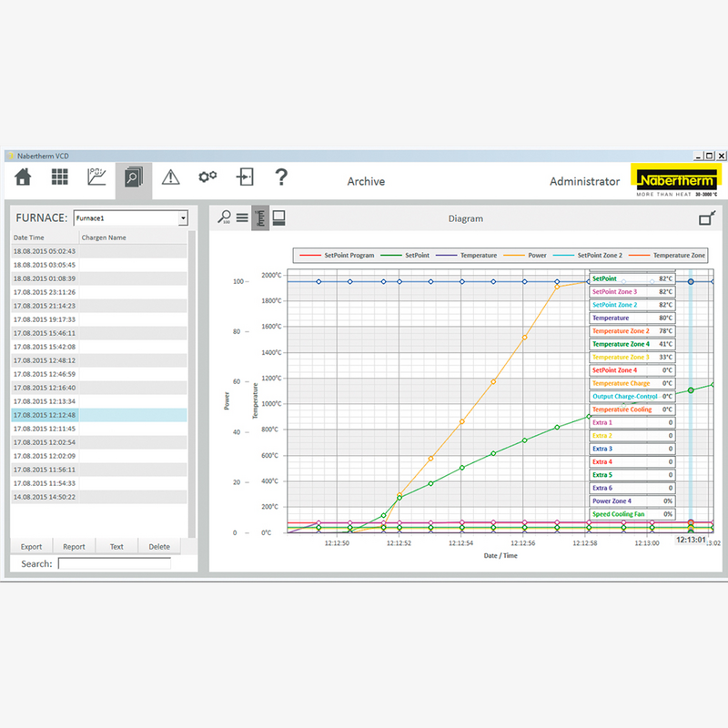Toggle the diagram display panel icon
Image resolution: width=728 pixels, height=728 pixels.
click(x=279, y=217)
